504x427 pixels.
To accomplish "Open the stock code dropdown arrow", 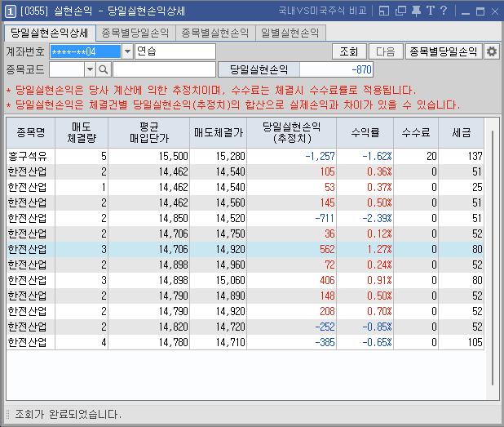I will click(90, 69).
